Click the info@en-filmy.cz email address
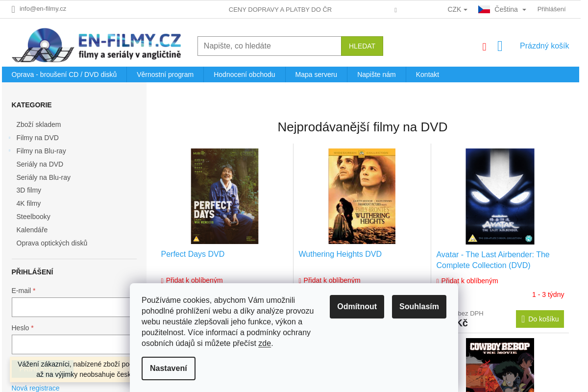Viewport: 588px width, 392px height. pyautogui.click(x=43, y=9)
